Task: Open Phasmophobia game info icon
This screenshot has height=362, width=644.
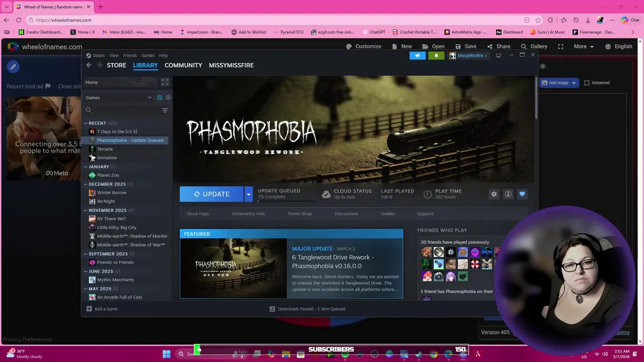Action: click(x=508, y=194)
